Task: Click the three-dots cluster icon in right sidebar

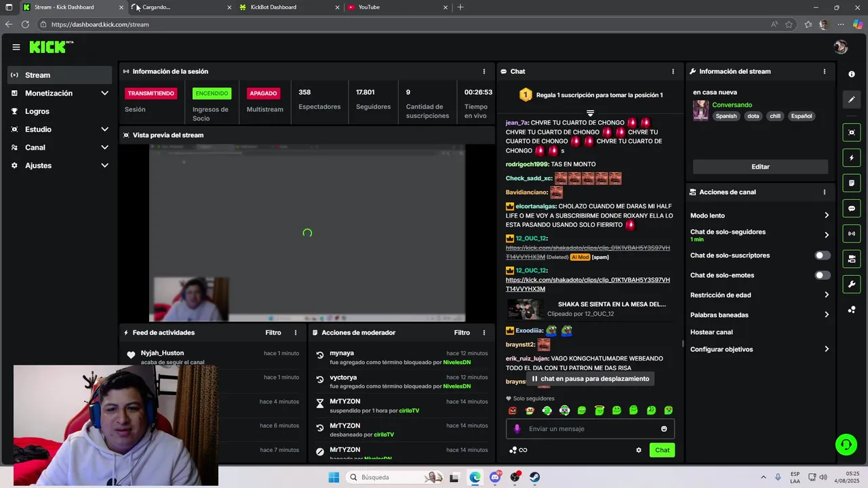Action: (852, 310)
